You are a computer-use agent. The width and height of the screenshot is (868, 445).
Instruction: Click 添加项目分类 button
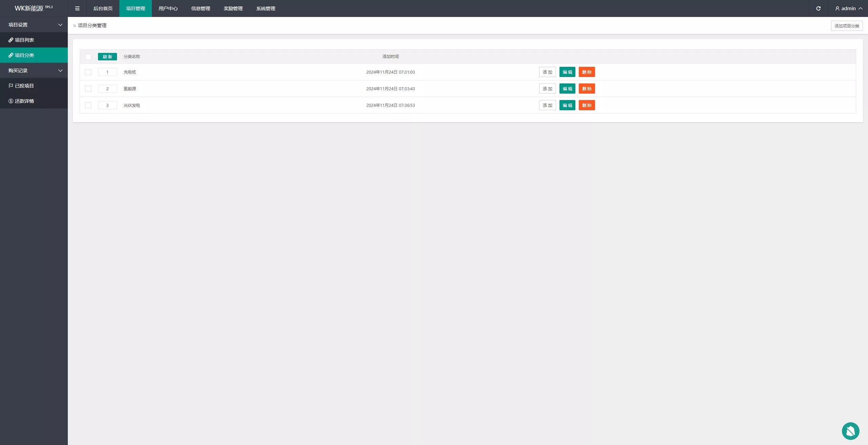847,26
